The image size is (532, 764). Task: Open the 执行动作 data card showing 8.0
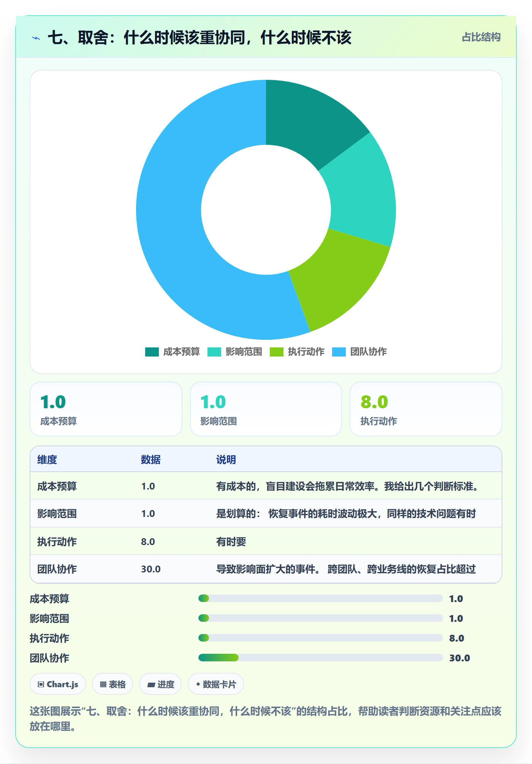[426, 409]
